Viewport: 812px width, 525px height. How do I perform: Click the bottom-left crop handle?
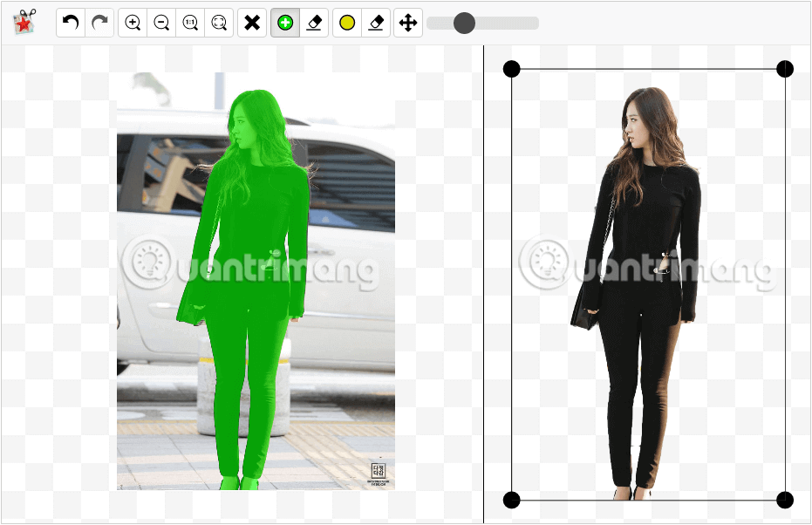(512, 500)
